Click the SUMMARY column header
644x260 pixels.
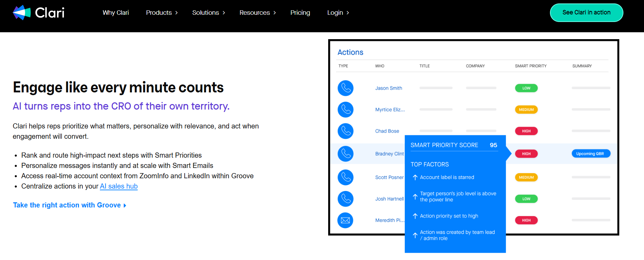(x=582, y=66)
